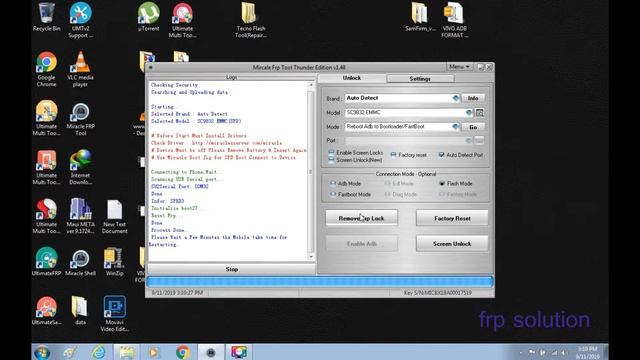
Task: Toggle the Factory reset checkbox
Action: pos(393,155)
